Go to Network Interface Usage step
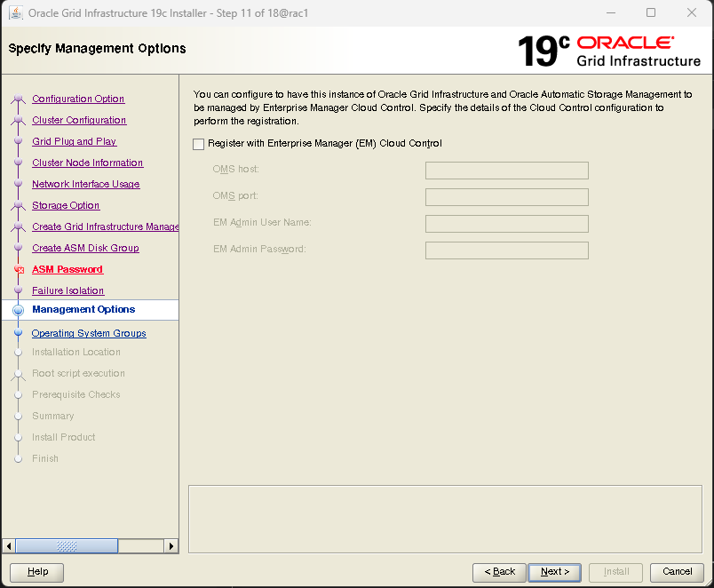Image resolution: width=714 pixels, height=588 pixels. point(86,184)
